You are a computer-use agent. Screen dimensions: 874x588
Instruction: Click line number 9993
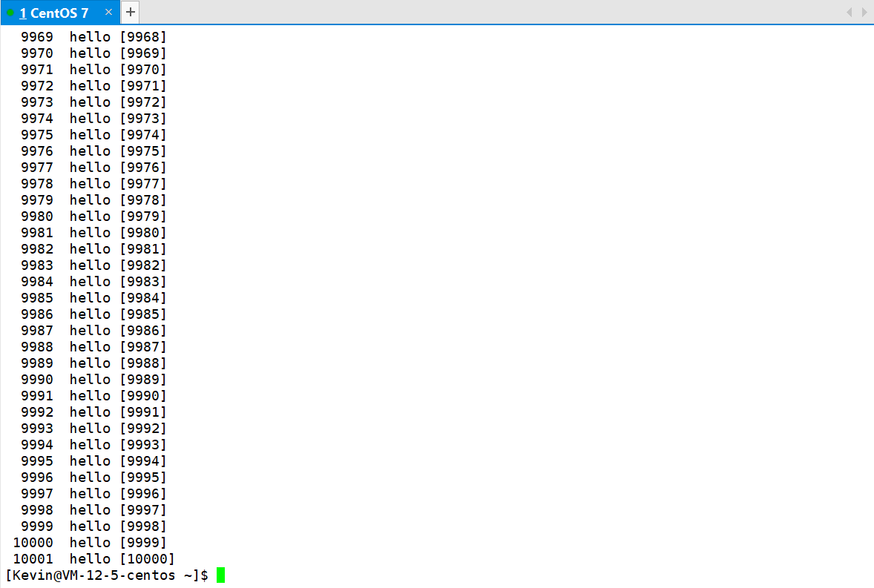coord(37,428)
